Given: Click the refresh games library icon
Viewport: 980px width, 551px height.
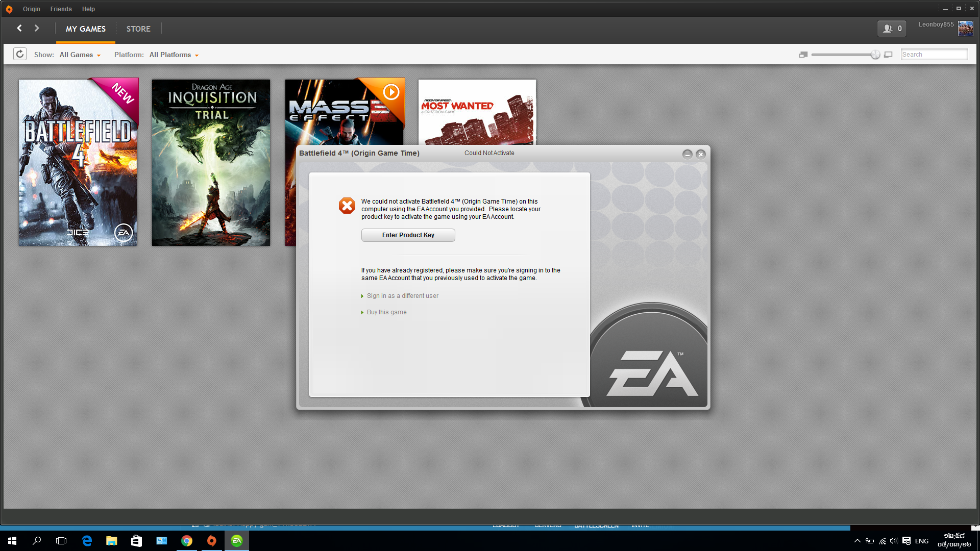Looking at the screenshot, I should [20, 54].
